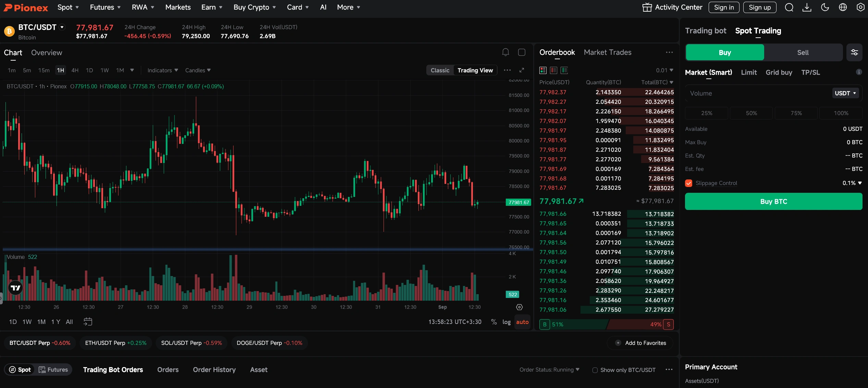Image resolution: width=868 pixels, height=388 pixels.
Task: Open the Activity Center gift icon
Action: tap(647, 7)
